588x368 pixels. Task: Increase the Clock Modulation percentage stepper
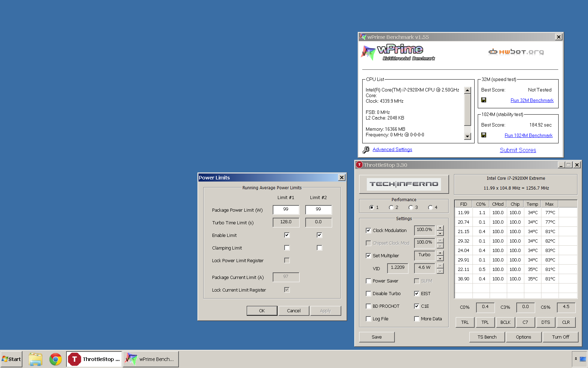pos(440,228)
